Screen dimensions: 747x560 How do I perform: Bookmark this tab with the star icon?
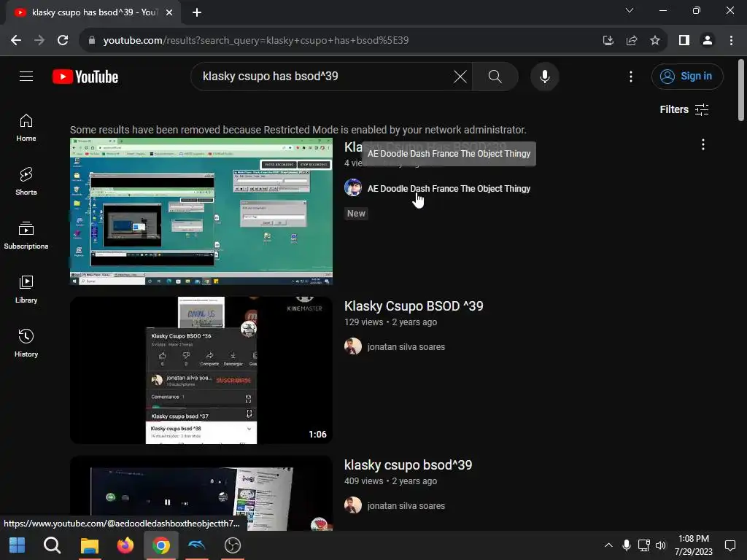pos(655,40)
